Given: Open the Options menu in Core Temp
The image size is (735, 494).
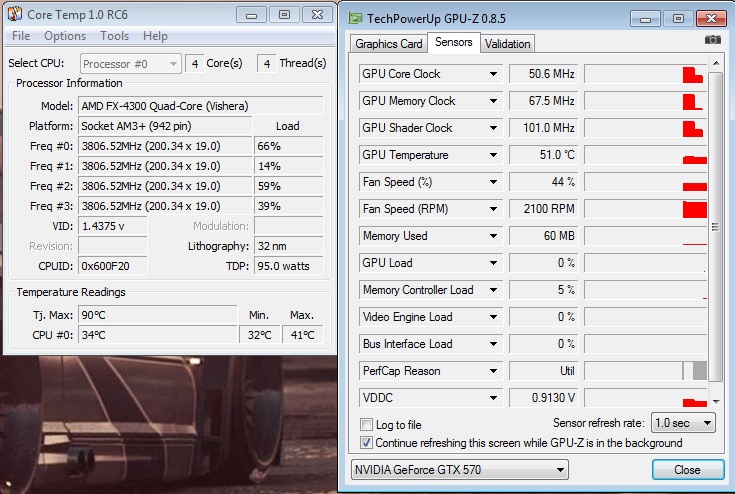Looking at the screenshot, I should click(65, 36).
